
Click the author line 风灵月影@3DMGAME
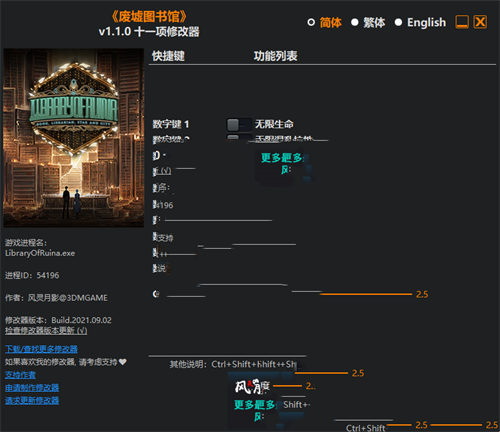56,298
